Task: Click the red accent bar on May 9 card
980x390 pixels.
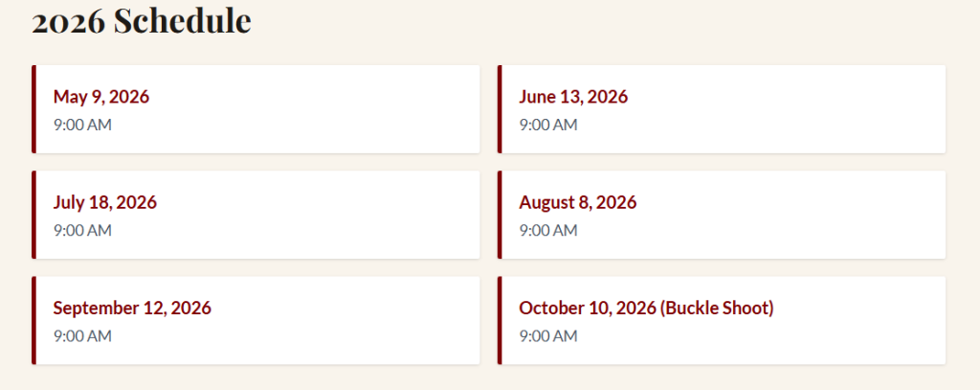Action: pos(34,109)
